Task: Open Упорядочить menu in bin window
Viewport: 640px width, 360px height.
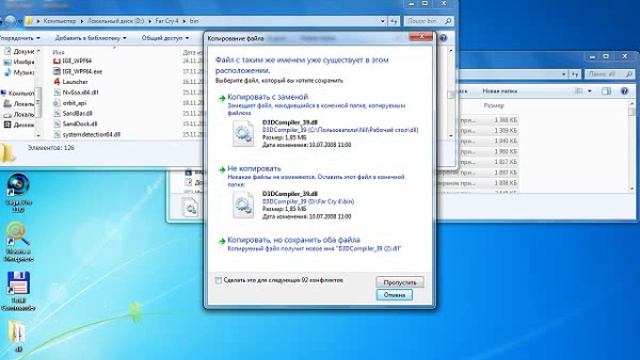Action: click(x=20, y=38)
